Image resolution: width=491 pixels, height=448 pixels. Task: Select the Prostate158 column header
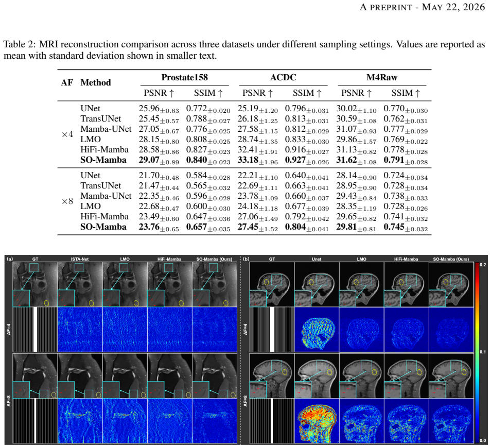click(x=184, y=77)
